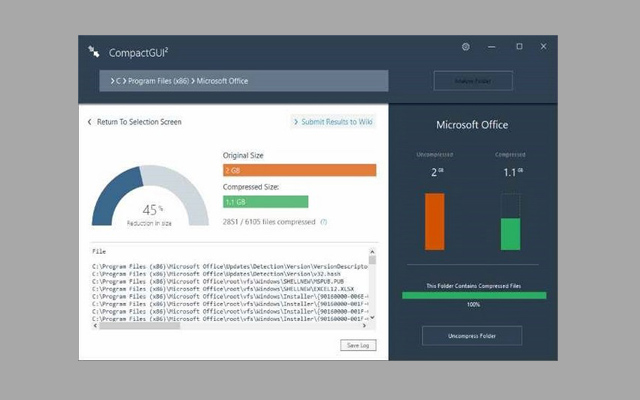Click the arrow icon on Submit Results to Wiki
The image size is (640, 400).
(297, 122)
